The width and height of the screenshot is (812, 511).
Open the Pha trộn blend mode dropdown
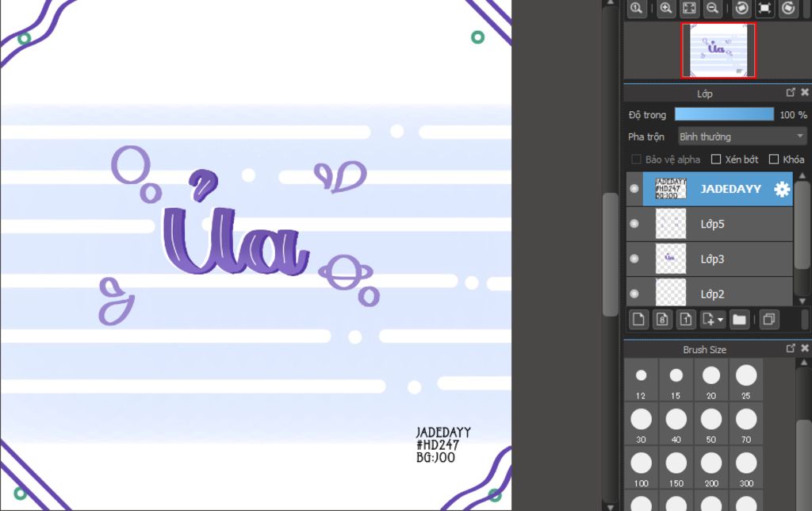click(742, 136)
